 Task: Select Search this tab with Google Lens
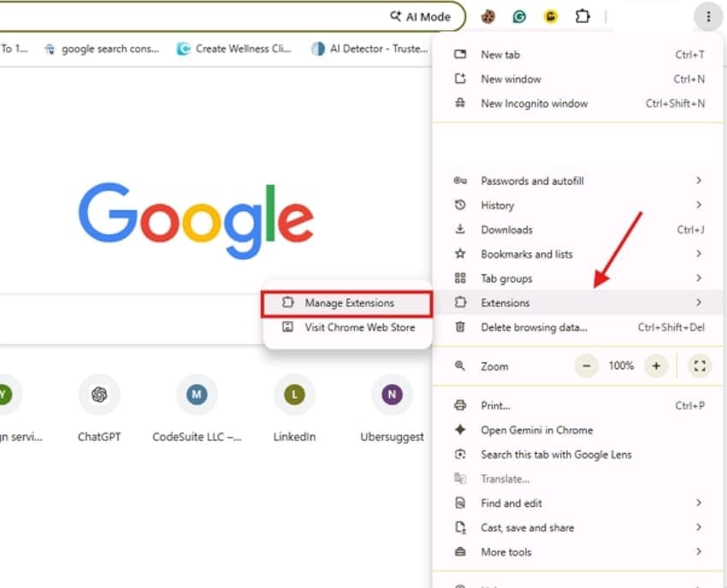[x=577, y=455]
